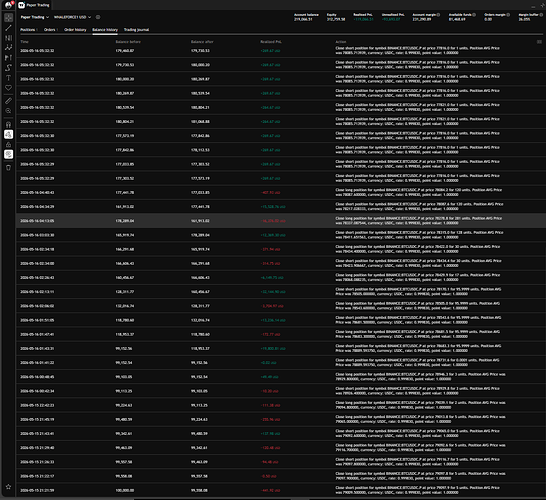Select the highlighted 04:13:05 balance row

(279, 221)
